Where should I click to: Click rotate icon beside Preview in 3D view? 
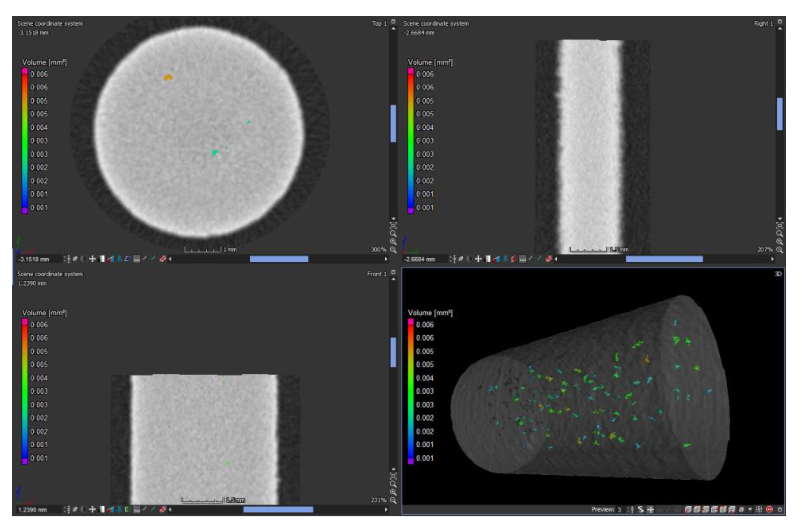[x=640, y=509]
